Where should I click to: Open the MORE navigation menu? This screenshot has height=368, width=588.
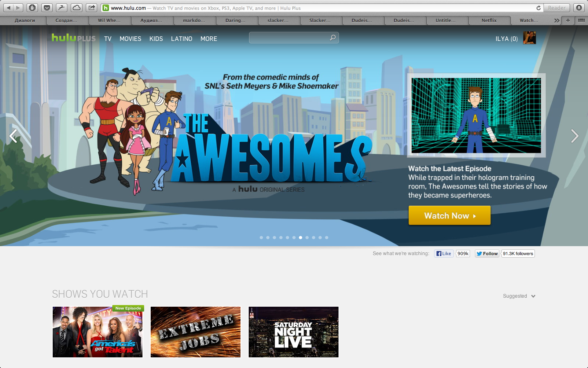pos(209,38)
